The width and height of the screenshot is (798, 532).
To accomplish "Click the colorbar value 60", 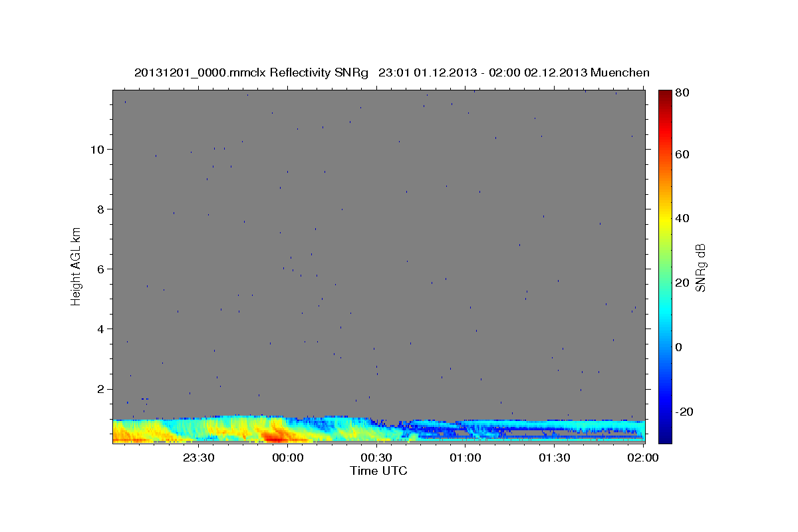I will (681, 154).
